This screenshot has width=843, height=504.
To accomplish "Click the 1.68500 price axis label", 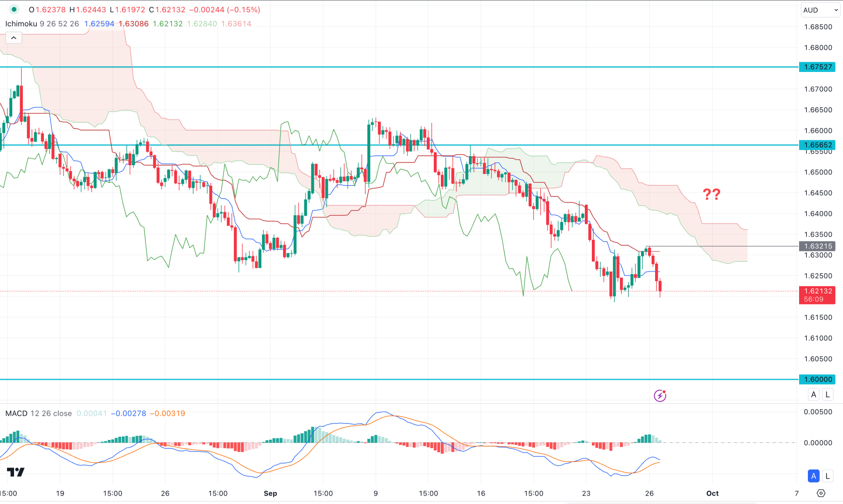I will pos(818,27).
